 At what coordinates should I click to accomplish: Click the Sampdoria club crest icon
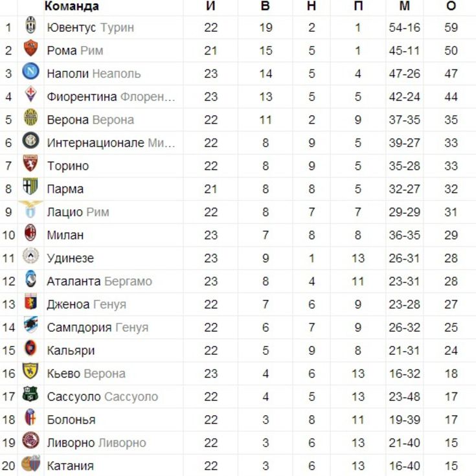30,326
